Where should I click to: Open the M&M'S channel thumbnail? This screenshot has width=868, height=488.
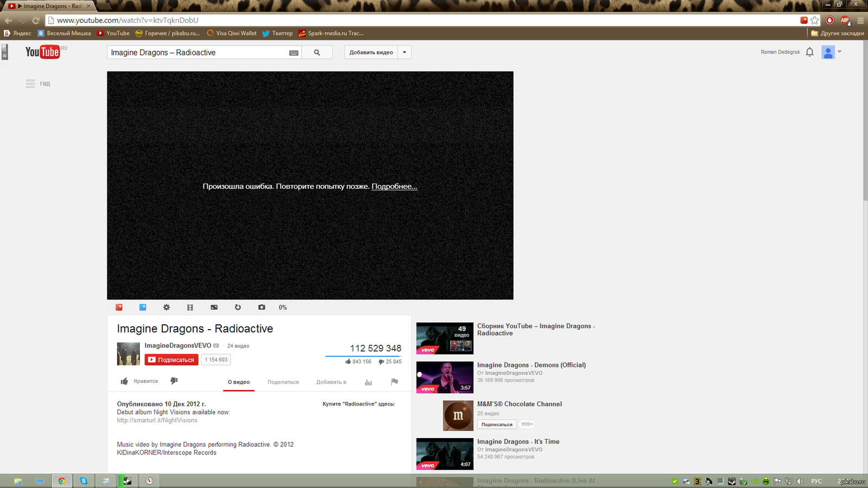(x=458, y=416)
